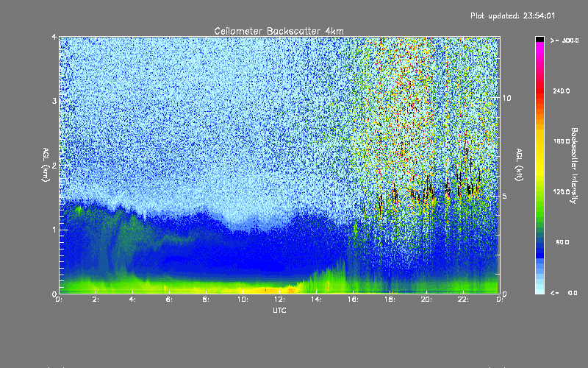The height and width of the screenshot is (368, 588).
Task: Click the "180.0" colorbar value
Action: 562,141
